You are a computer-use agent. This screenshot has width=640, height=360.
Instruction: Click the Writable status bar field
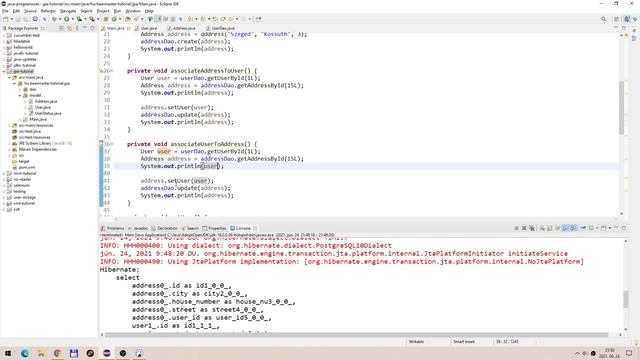click(416, 341)
